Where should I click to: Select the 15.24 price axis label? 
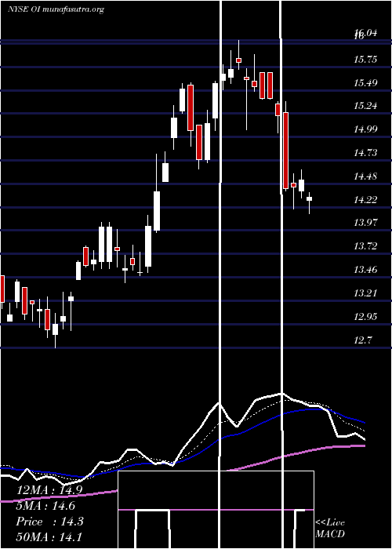tap(365, 106)
